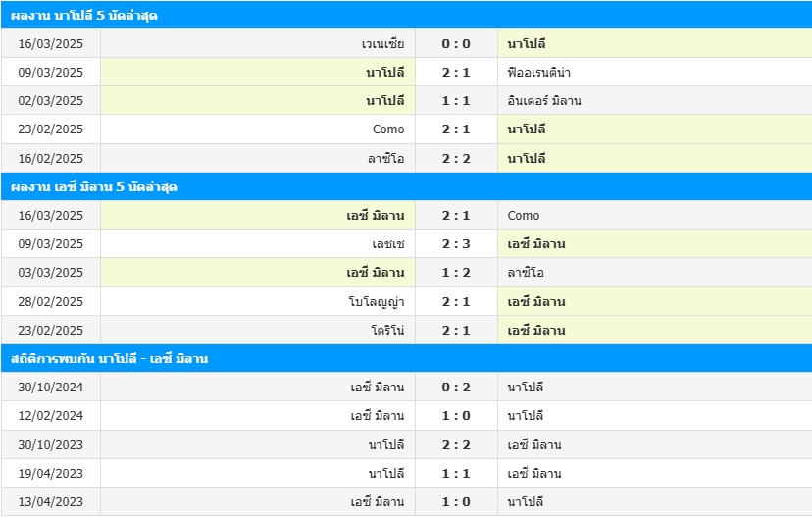812x517 pixels.
Task: Select the 19/04/2023 date cell
Action: (51, 473)
